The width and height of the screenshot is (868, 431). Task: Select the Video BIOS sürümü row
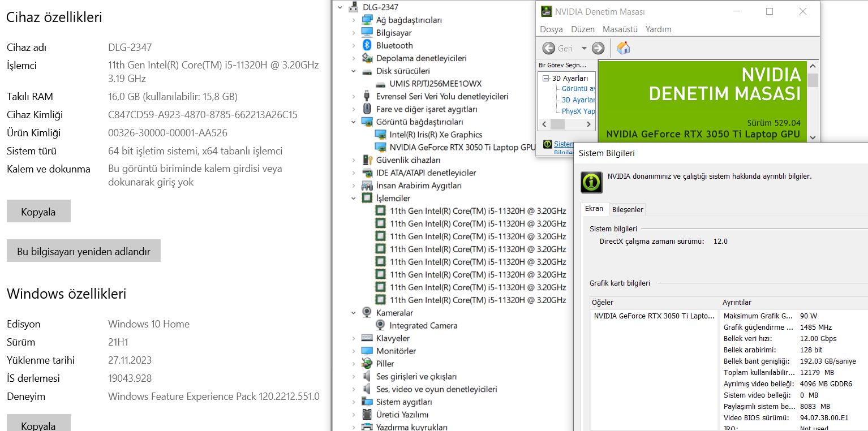[794, 417]
